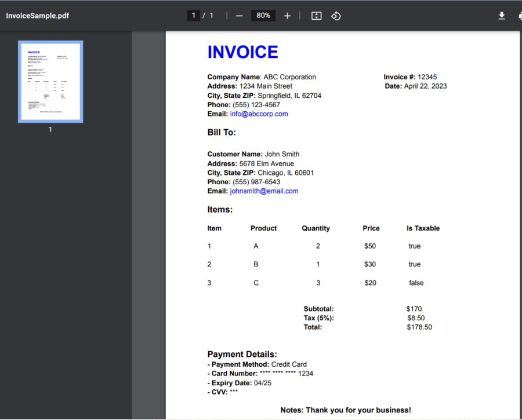Download InvoiceSample.pdf
The width and height of the screenshot is (522, 420).
tap(502, 16)
